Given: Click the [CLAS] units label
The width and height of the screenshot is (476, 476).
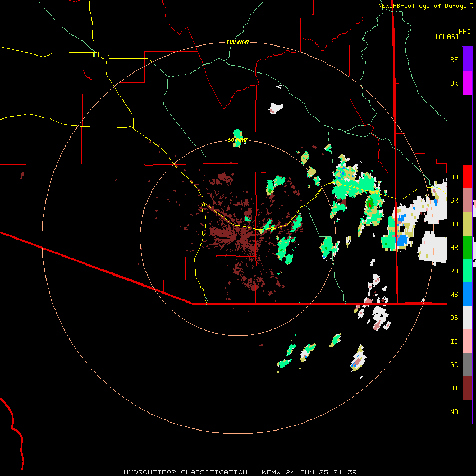Looking at the screenshot, I should (447, 36).
